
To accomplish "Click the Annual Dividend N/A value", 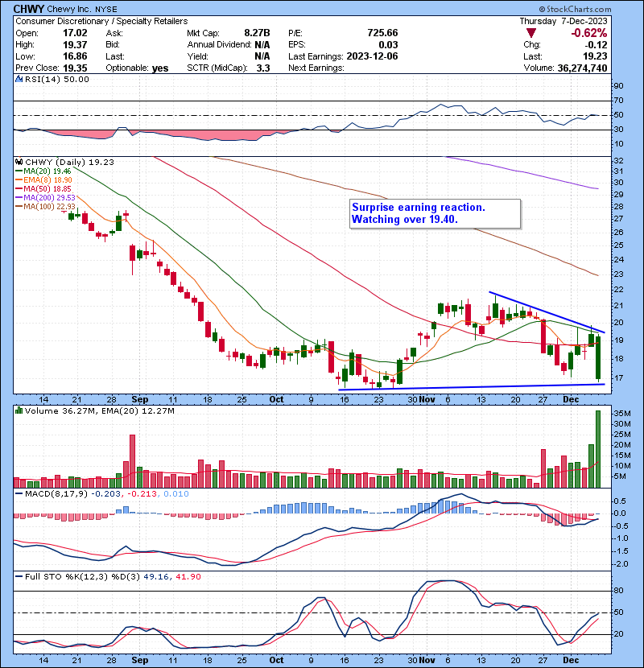I will (x=262, y=45).
